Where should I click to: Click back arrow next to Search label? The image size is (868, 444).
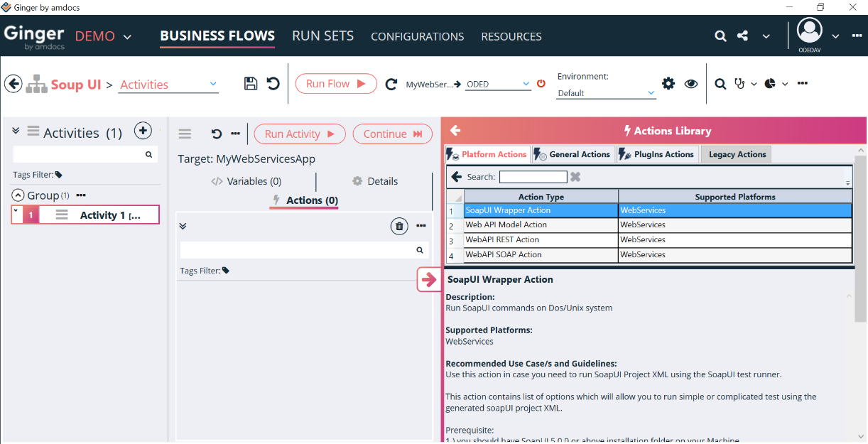tap(457, 177)
